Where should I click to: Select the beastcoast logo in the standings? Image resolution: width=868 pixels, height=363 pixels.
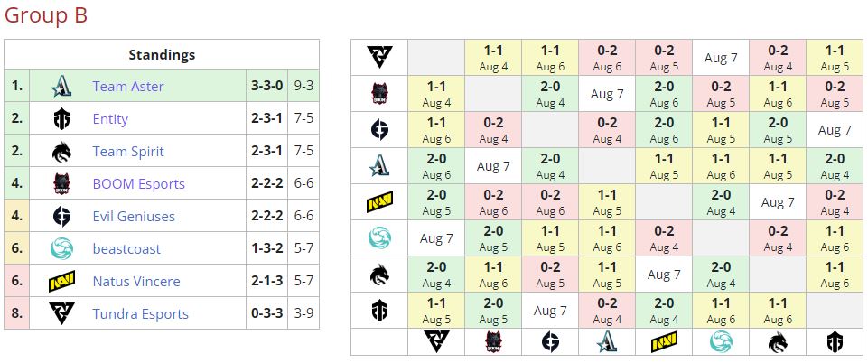(61, 249)
